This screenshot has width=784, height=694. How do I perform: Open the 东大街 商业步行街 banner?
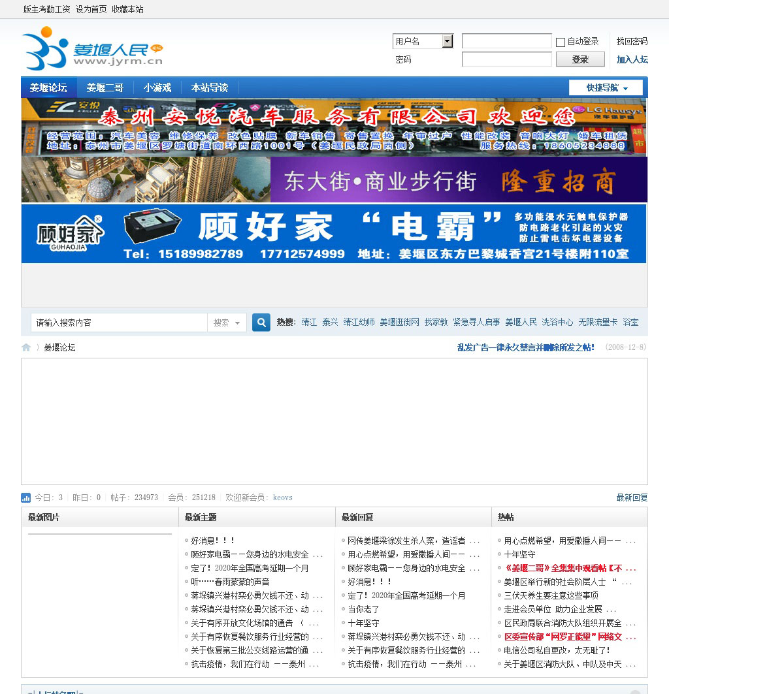pyautogui.click(x=334, y=180)
